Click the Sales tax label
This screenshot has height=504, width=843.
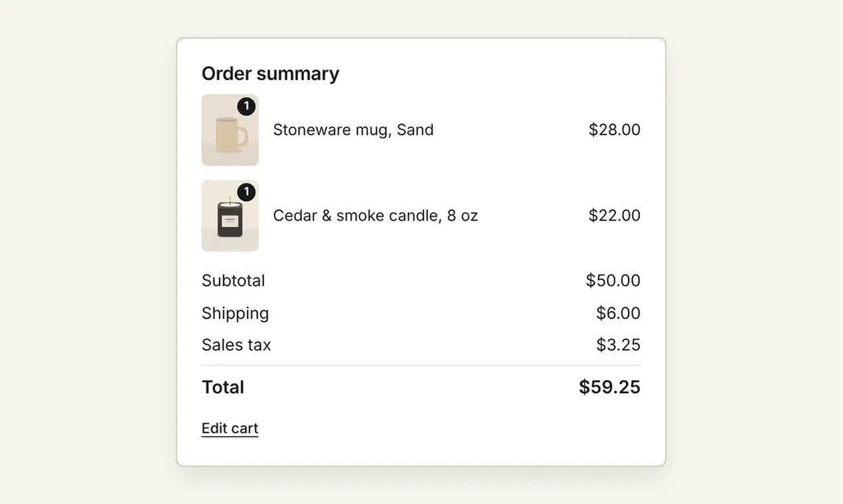coord(236,345)
